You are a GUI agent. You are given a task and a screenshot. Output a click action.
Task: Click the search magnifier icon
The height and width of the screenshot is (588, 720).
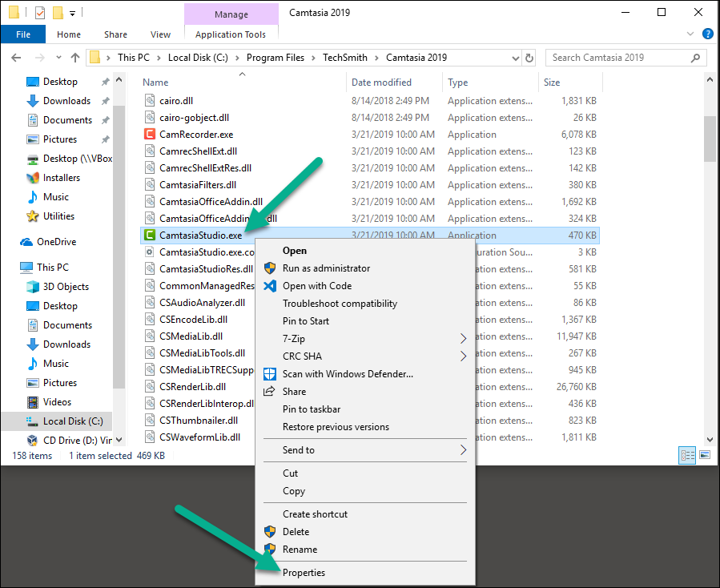(x=695, y=58)
